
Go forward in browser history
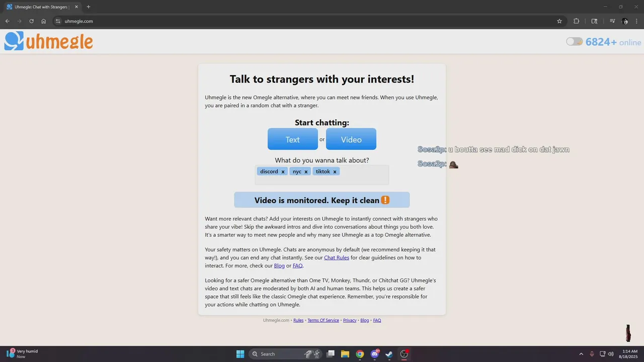pos(19,21)
